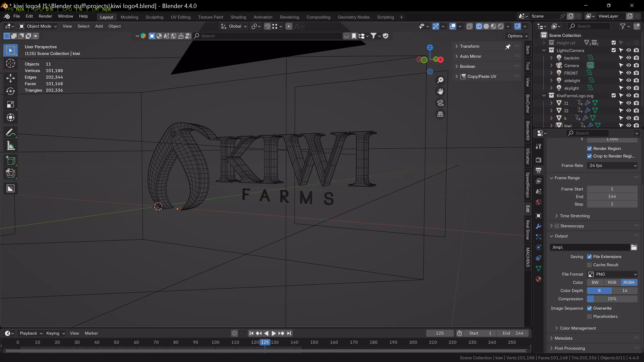Open the World properties tab icon
Viewport: 644px width, 362px height.
coord(539,202)
